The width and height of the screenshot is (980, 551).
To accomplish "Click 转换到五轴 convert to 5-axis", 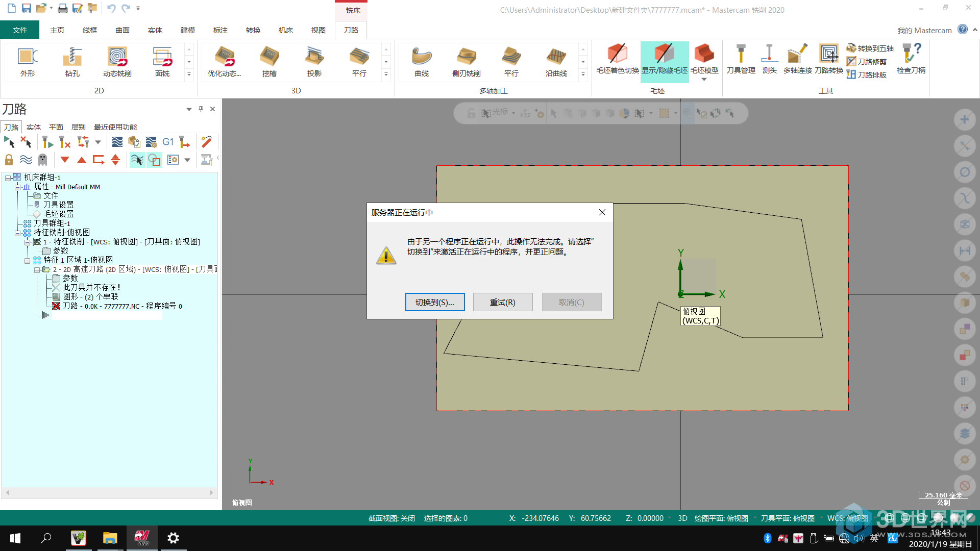I will tap(870, 48).
